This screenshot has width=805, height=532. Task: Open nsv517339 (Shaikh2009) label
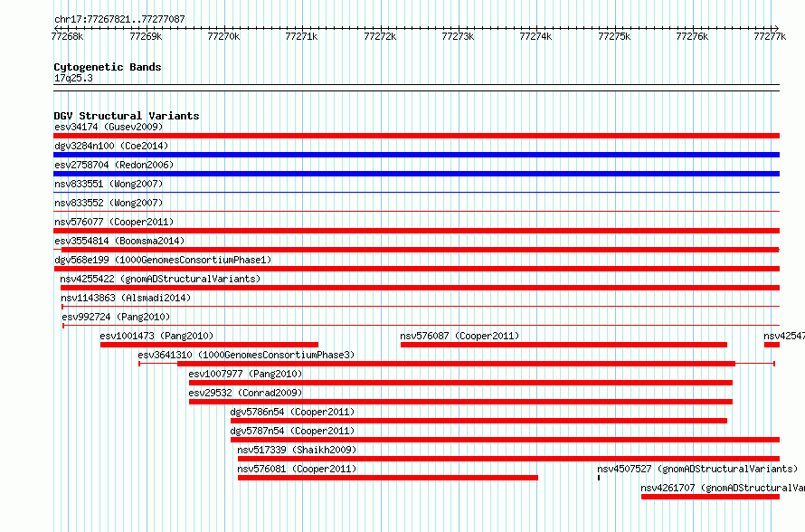coord(297,450)
